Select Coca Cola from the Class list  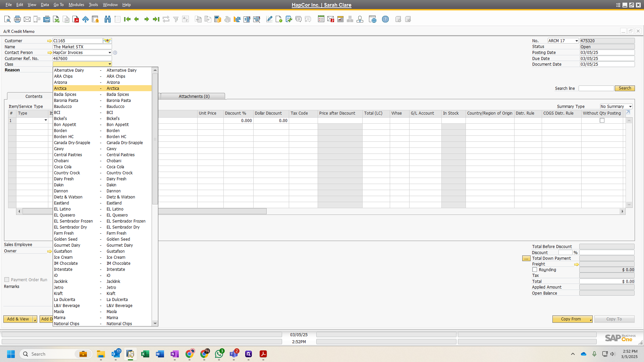pos(102,167)
